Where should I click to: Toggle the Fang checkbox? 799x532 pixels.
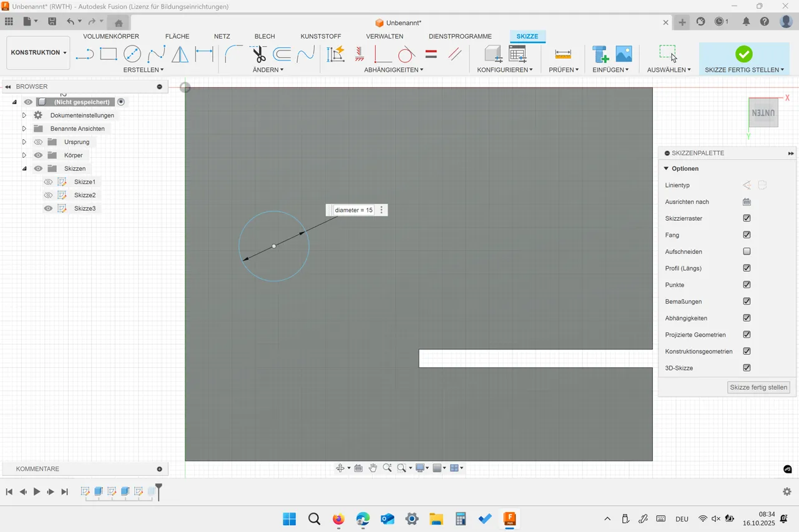747,235
